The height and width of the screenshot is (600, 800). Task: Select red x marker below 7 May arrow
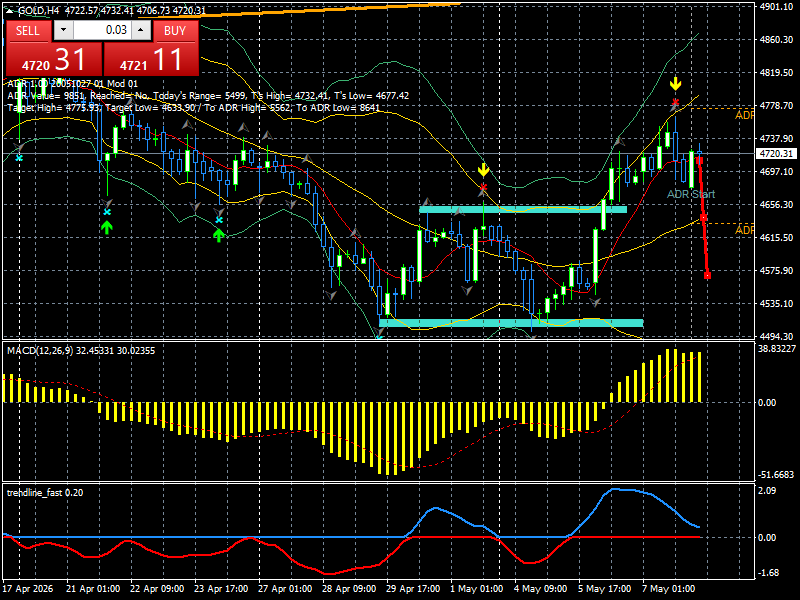[676, 103]
